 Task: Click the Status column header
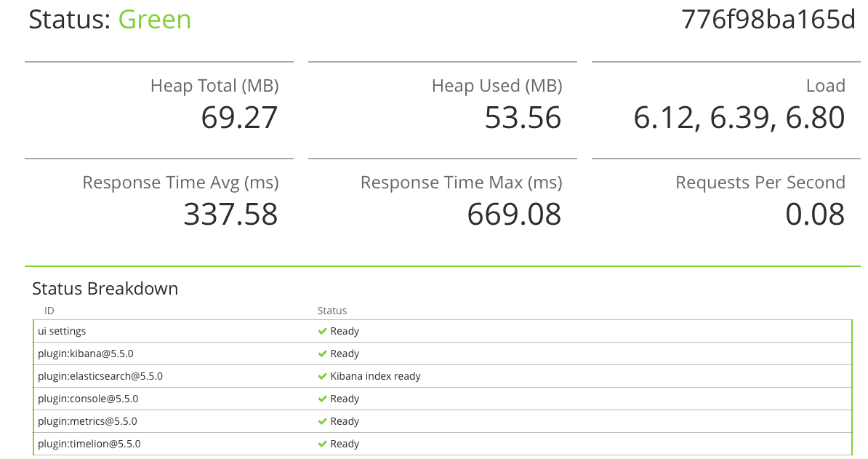[x=332, y=311]
